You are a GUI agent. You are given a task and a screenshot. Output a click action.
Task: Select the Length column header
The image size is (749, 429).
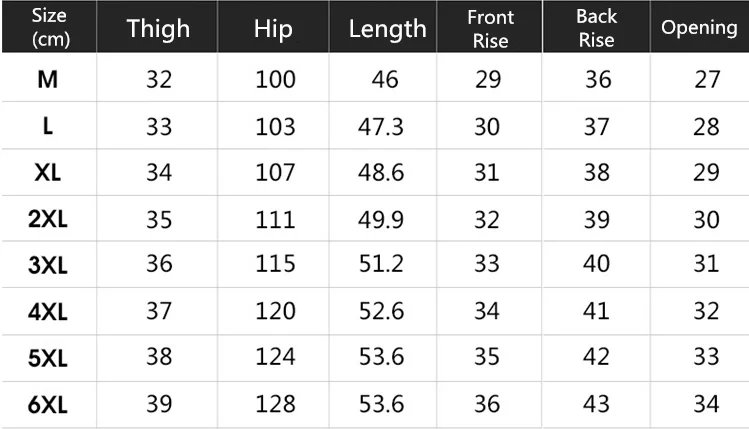[387, 29]
